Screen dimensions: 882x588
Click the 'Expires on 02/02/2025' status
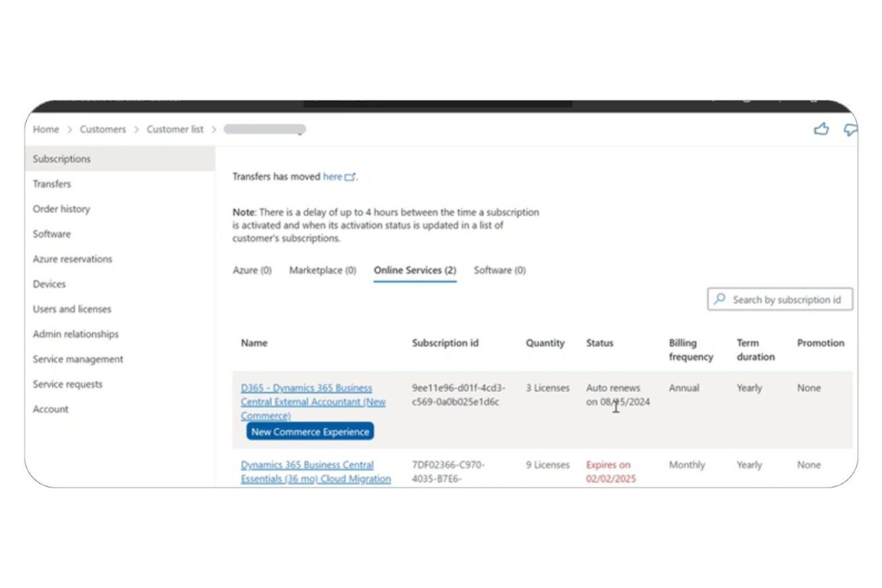[611, 472]
